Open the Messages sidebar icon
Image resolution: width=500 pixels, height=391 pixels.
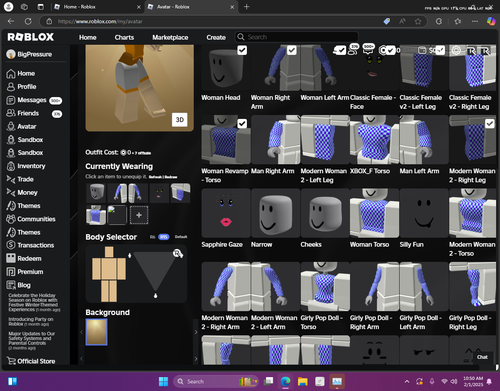(x=11, y=100)
